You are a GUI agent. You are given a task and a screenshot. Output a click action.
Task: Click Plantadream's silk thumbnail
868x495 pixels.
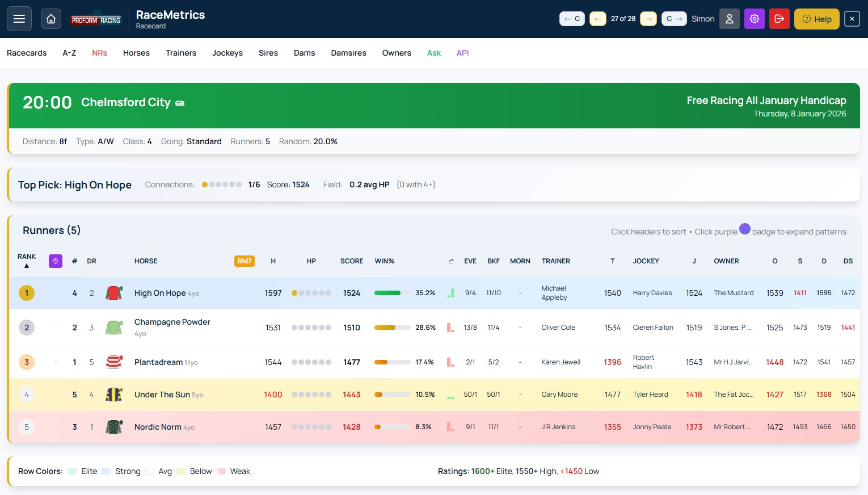click(x=114, y=362)
